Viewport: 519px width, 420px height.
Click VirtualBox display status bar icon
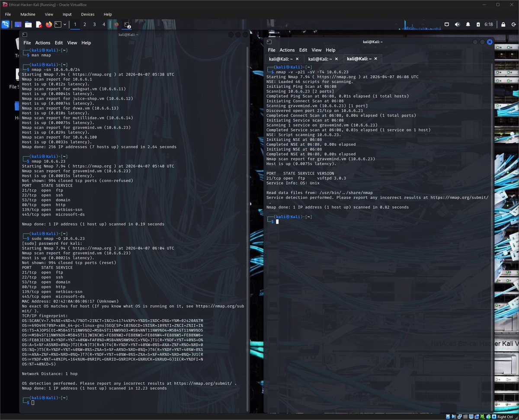471,417
